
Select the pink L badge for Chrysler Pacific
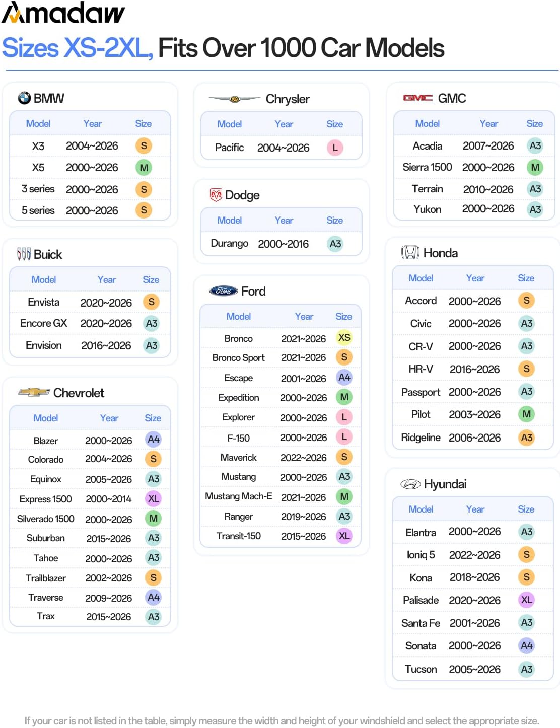(x=335, y=148)
